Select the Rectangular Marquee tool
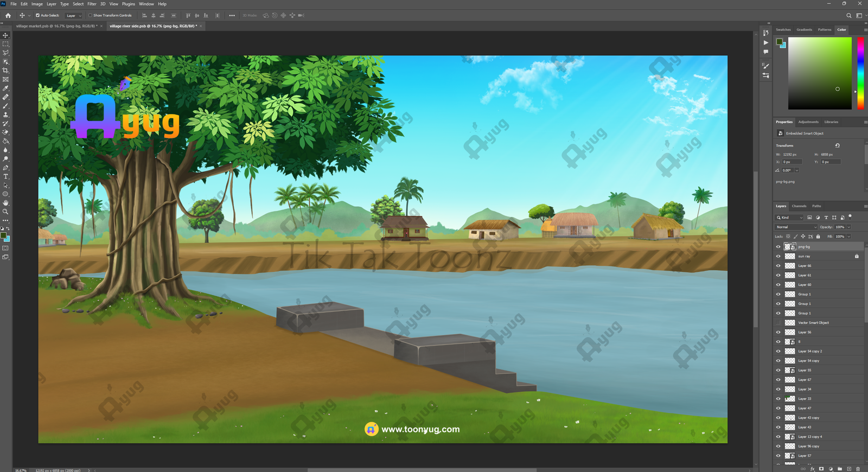 tap(6, 44)
